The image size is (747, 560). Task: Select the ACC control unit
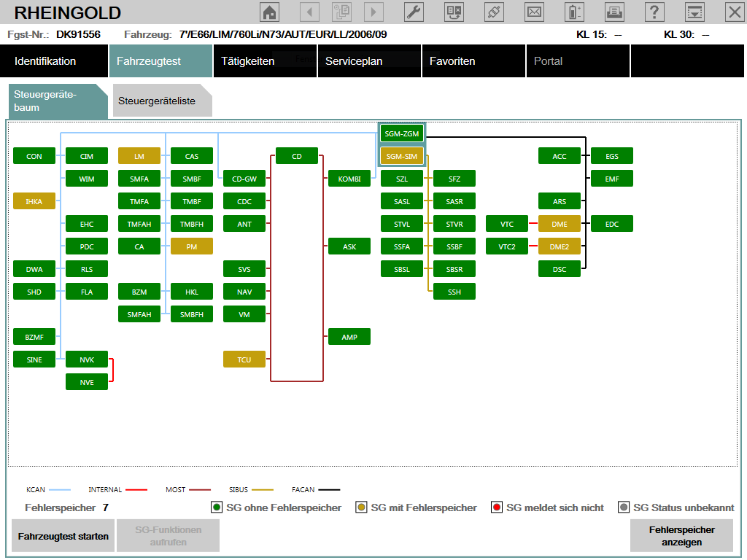coord(560,156)
